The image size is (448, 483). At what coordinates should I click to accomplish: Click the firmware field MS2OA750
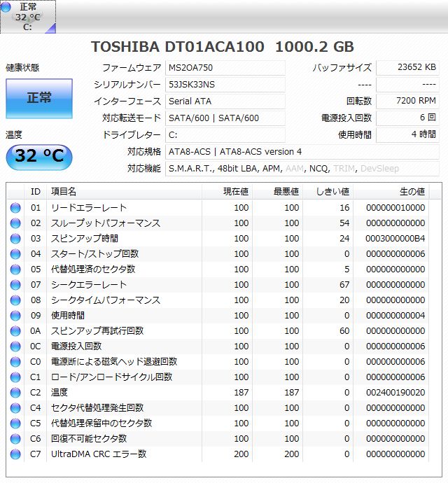pyautogui.click(x=225, y=67)
